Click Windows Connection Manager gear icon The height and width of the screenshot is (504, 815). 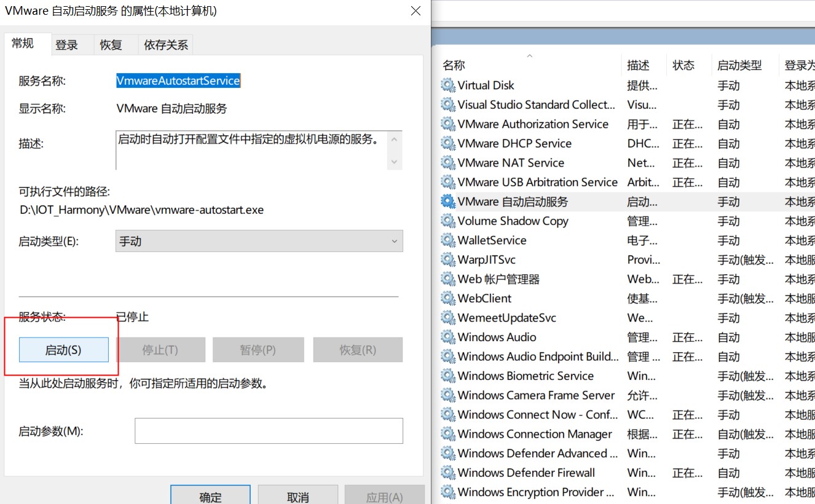[448, 434]
